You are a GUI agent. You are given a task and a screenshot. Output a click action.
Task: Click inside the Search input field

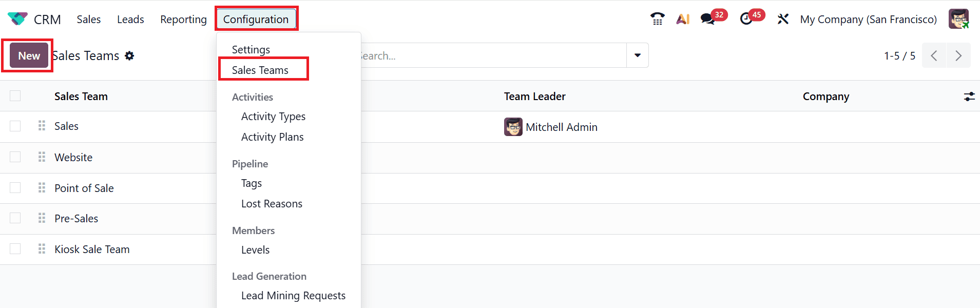coord(488,55)
